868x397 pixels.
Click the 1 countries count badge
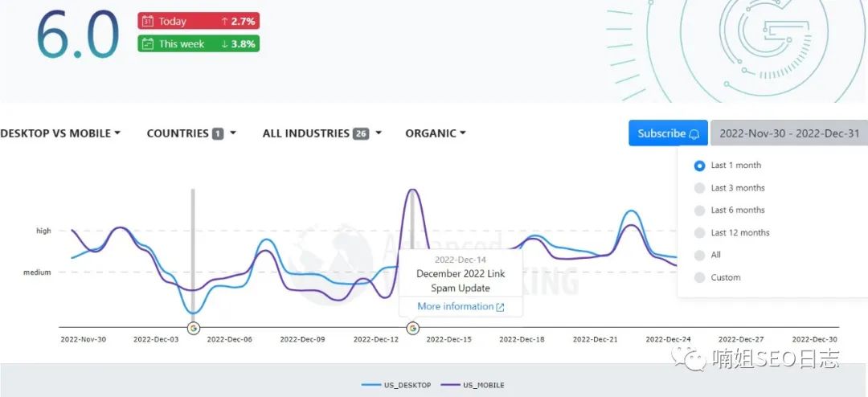tap(218, 133)
